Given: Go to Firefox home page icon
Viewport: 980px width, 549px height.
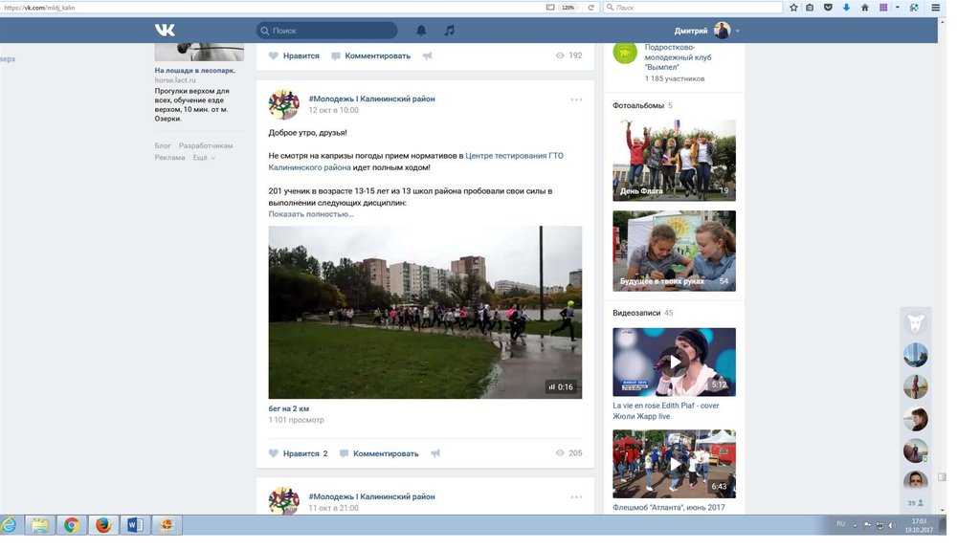Looking at the screenshot, I should pyautogui.click(x=865, y=8).
